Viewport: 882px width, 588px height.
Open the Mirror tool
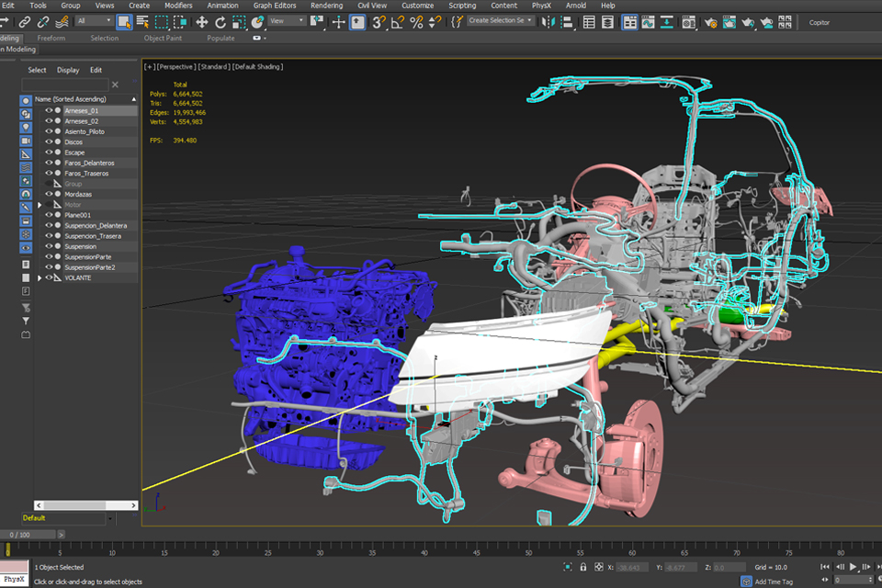click(x=548, y=21)
